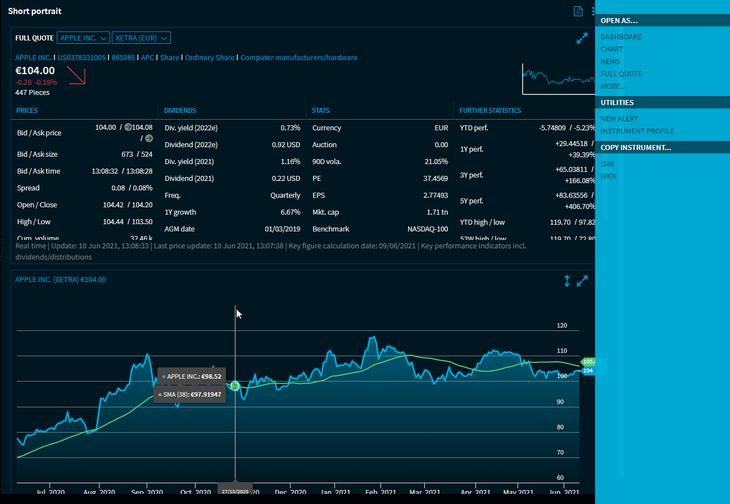730x504 pixels.
Task: Click the arrow icon before 104.08 ask price
Action: click(128, 127)
